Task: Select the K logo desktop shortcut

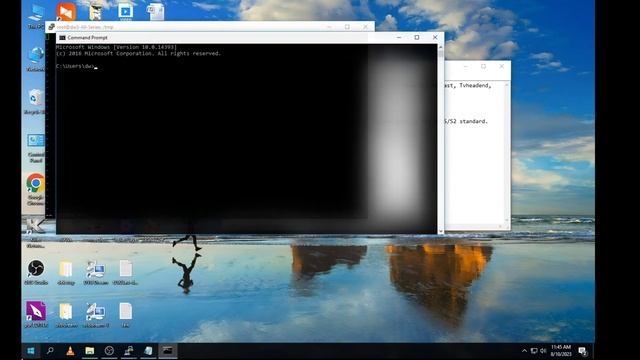Action: click(35, 233)
